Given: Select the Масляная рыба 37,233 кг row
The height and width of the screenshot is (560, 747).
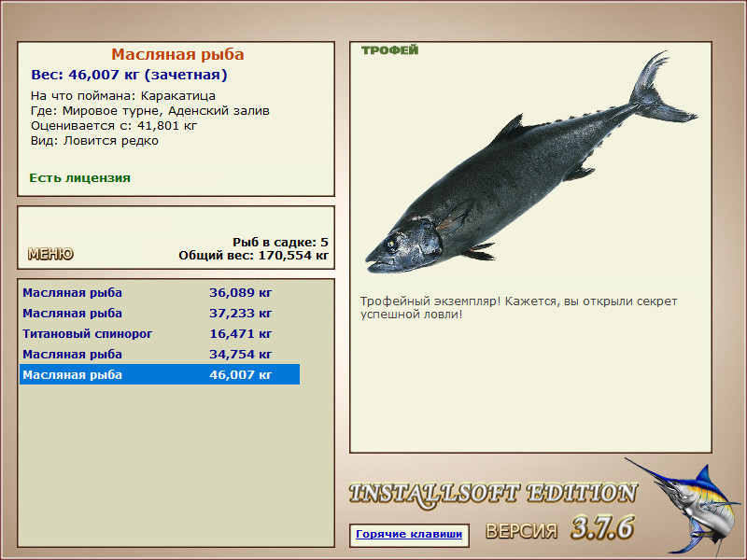Looking at the screenshot, I should point(160,313).
